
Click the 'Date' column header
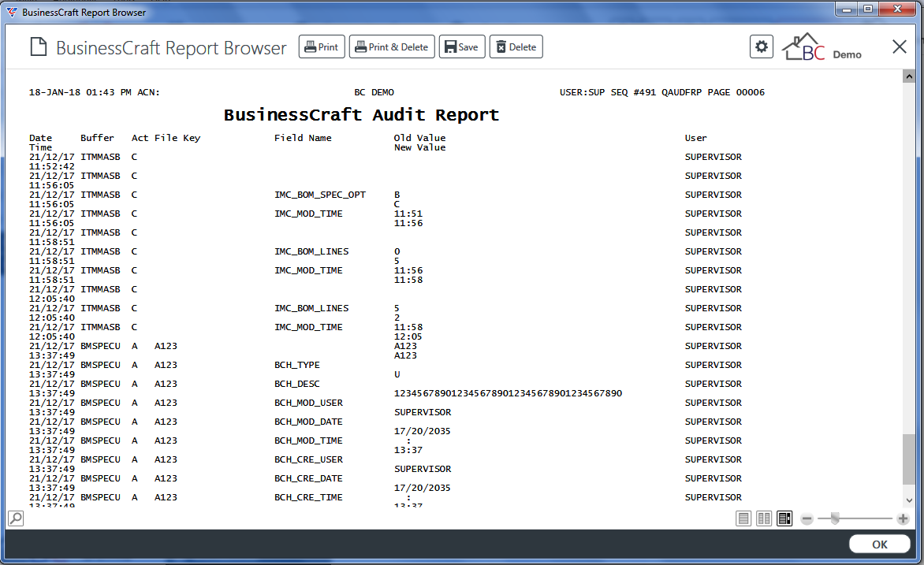coord(41,138)
